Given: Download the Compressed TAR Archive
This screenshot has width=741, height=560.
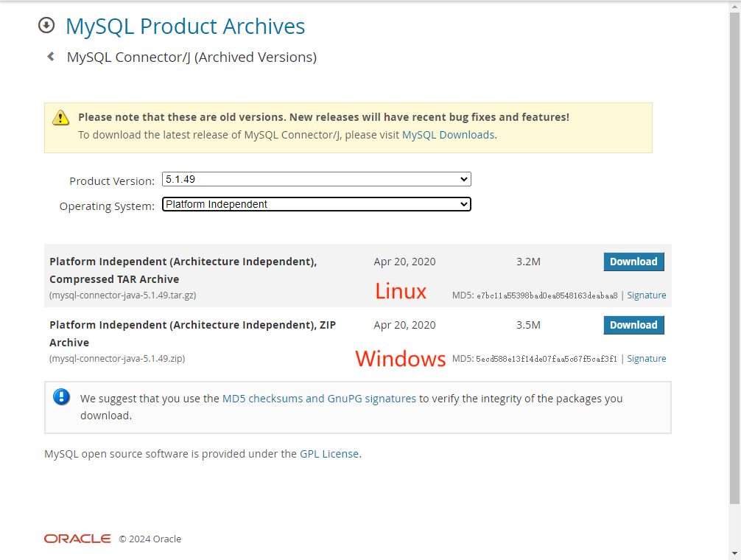Looking at the screenshot, I should pos(633,262).
